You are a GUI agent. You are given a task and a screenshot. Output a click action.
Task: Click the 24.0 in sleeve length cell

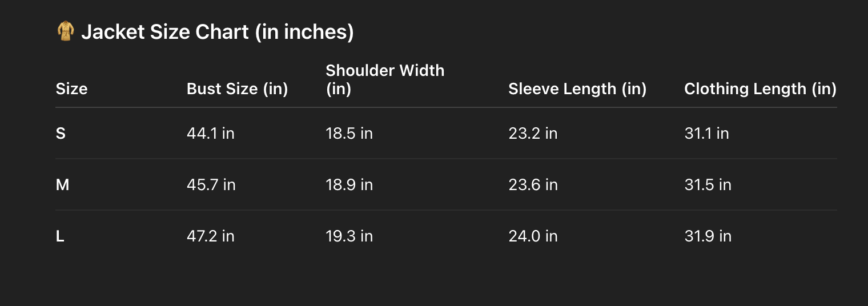coord(533,236)
